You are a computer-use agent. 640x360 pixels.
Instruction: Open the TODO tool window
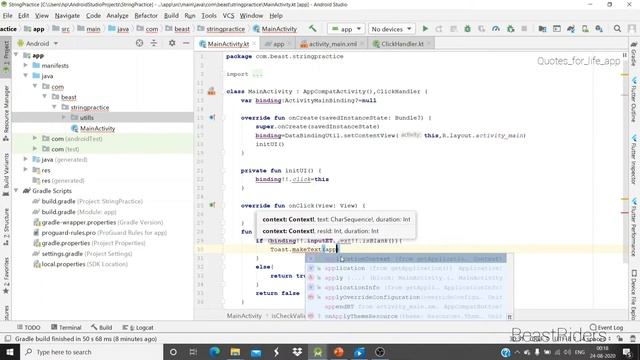click(29, 327)
